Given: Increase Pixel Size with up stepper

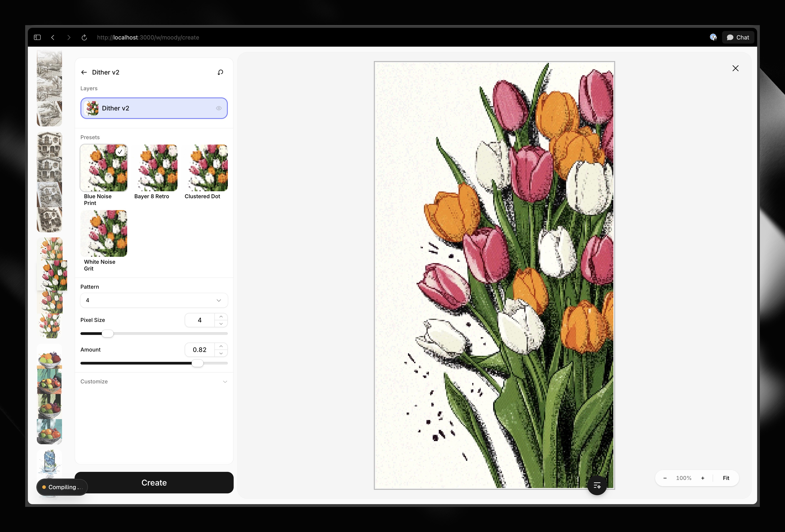Looking at the screenshot, I should [x=221, y=317].
